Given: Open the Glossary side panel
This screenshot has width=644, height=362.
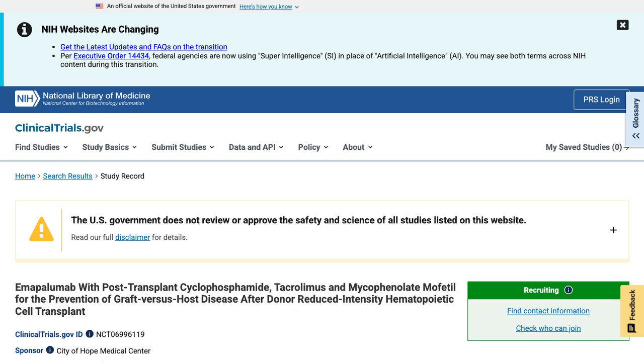Looking at the screenshot, I should 635,119.
